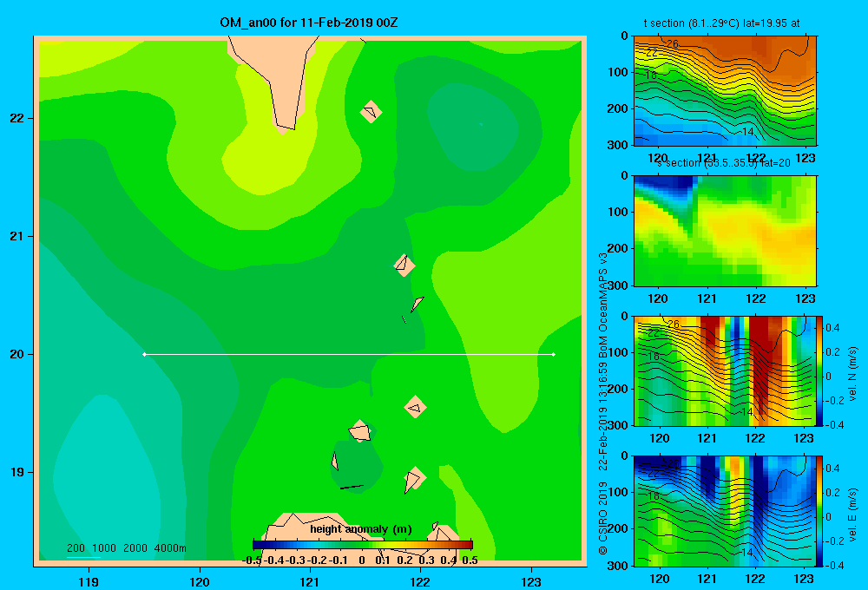The height and width of the screenshot is (590, 868).
Task: Click the 18 contour label in the vel. N section
Action: (x=654, y=357)
